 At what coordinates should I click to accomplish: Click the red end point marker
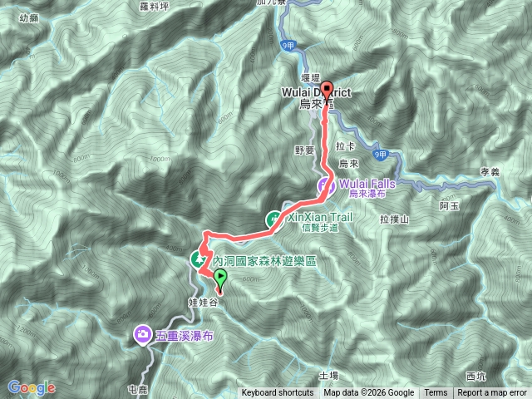[327, 91]
